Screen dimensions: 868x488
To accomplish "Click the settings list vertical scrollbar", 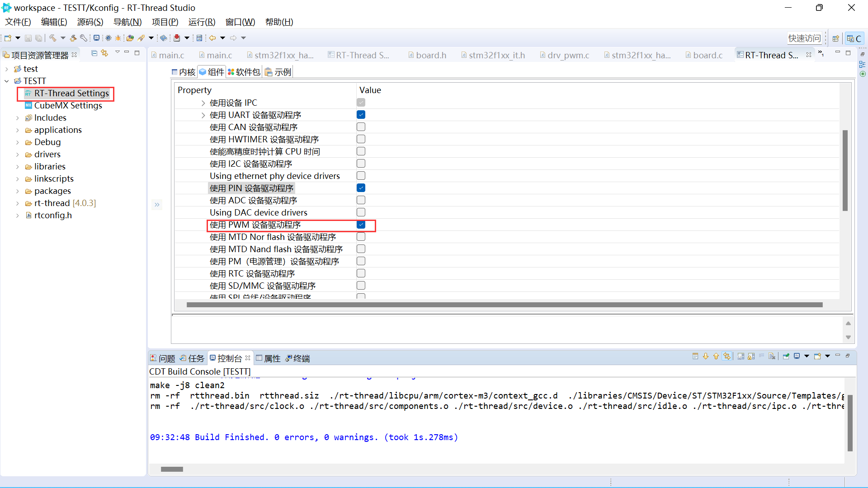I will [844, 170].
